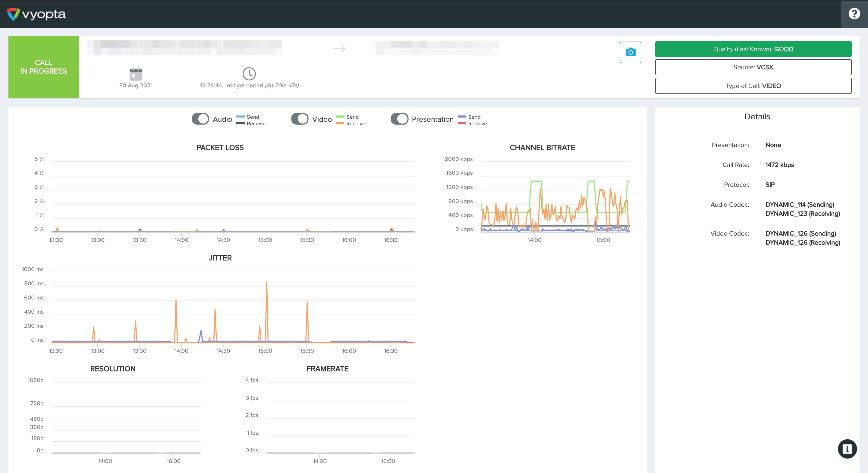Toggle the Presentation channel switch
This screenshot has width=868, height=473.
[399, 119]
